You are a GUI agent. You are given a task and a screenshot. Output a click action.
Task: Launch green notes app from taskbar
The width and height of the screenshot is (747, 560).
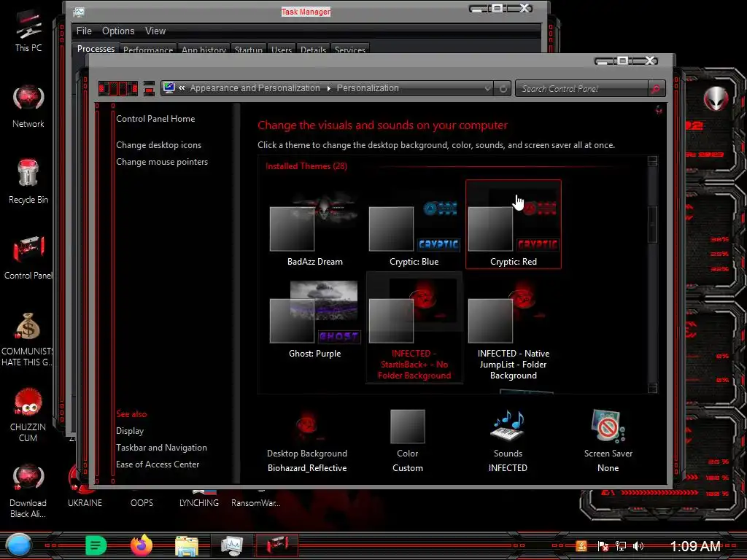pos(96,545)
